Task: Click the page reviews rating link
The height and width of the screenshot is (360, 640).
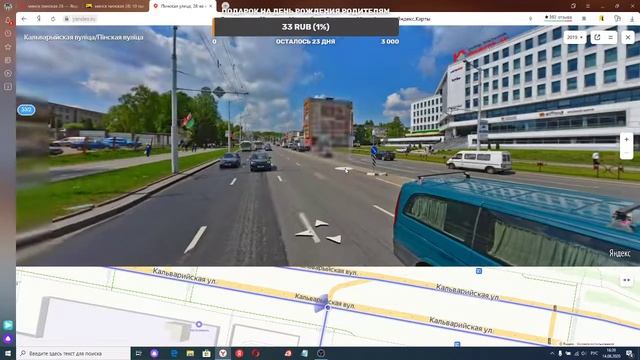Action: point(558,18)
